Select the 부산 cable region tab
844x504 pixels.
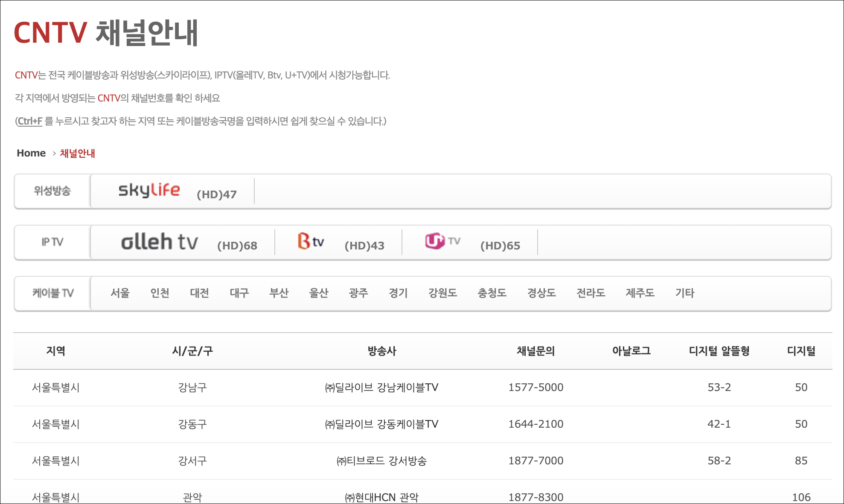[x=279, y=293]
